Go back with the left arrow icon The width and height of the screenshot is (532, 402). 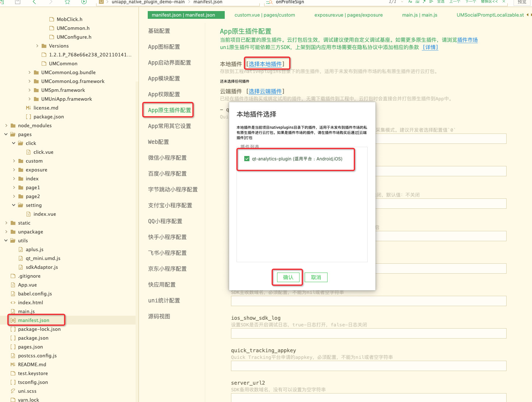pos(34,2)
